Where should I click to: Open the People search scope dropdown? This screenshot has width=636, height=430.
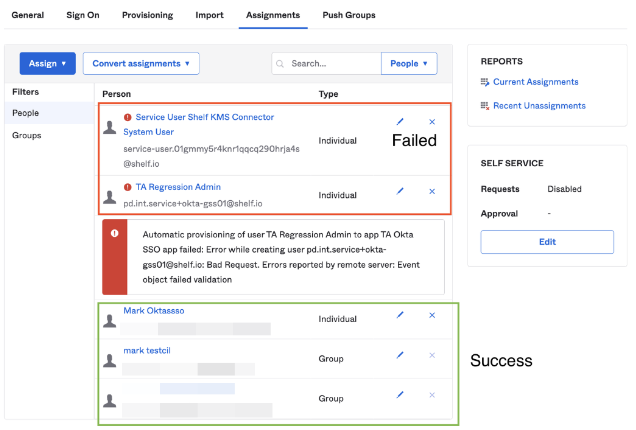[x=409, y=63]
